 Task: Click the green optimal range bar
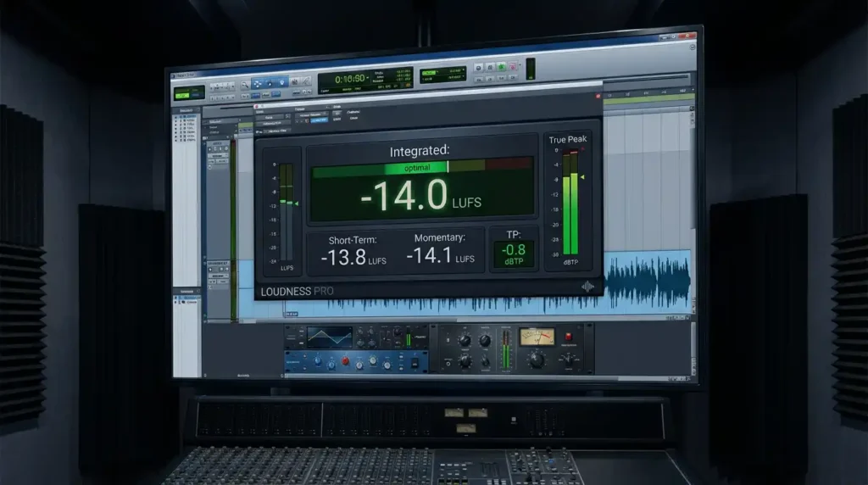[x=416, y=168]
